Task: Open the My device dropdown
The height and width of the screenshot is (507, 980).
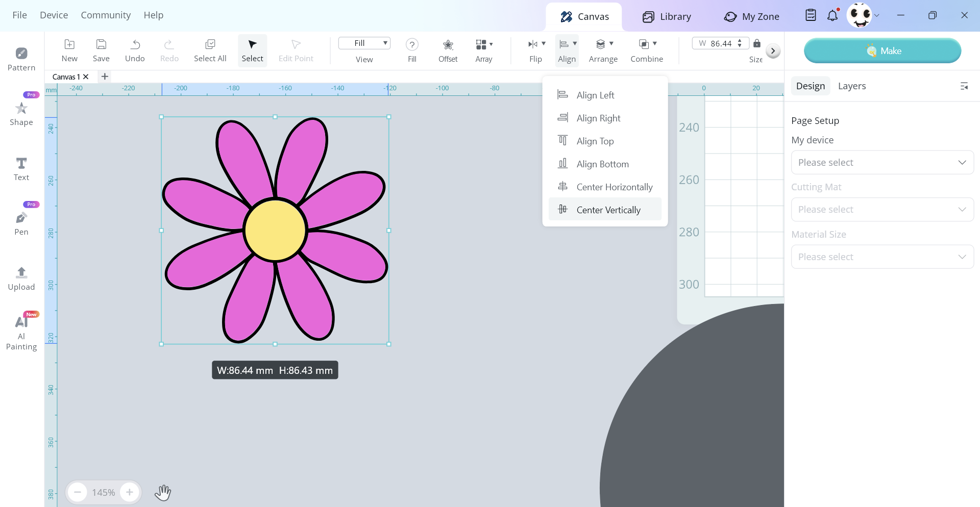Action: [882, 162]
